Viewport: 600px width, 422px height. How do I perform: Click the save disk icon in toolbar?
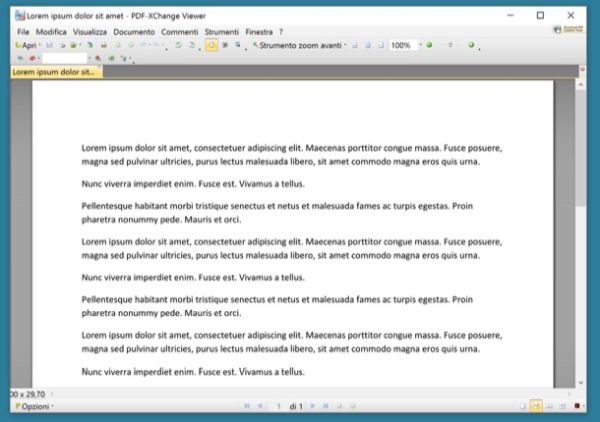(49, 46)
